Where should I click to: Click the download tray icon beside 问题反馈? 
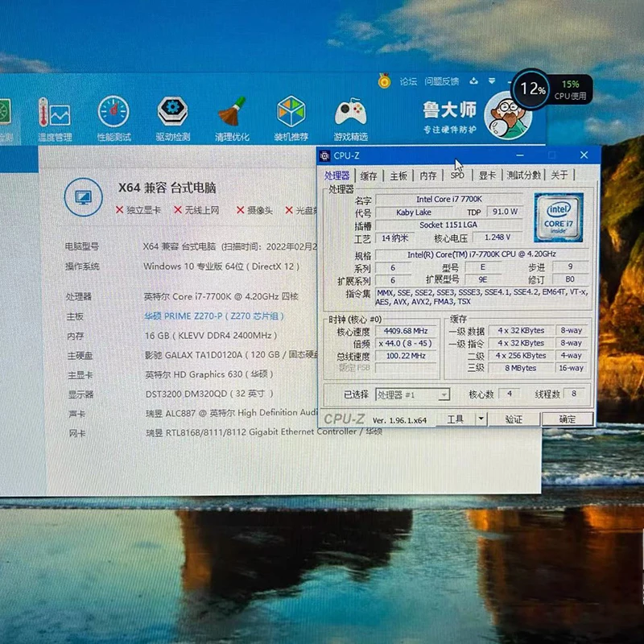pos(473,81)
